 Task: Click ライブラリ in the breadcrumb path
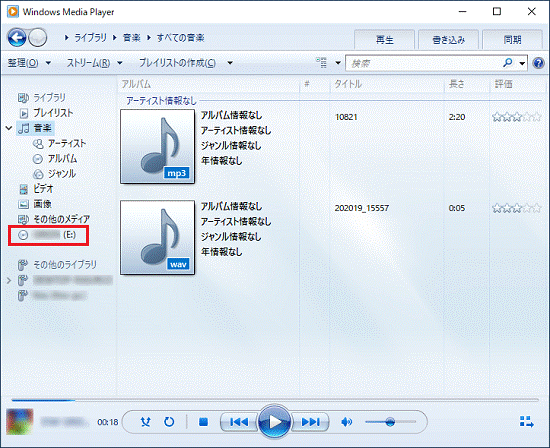(90, 38)
